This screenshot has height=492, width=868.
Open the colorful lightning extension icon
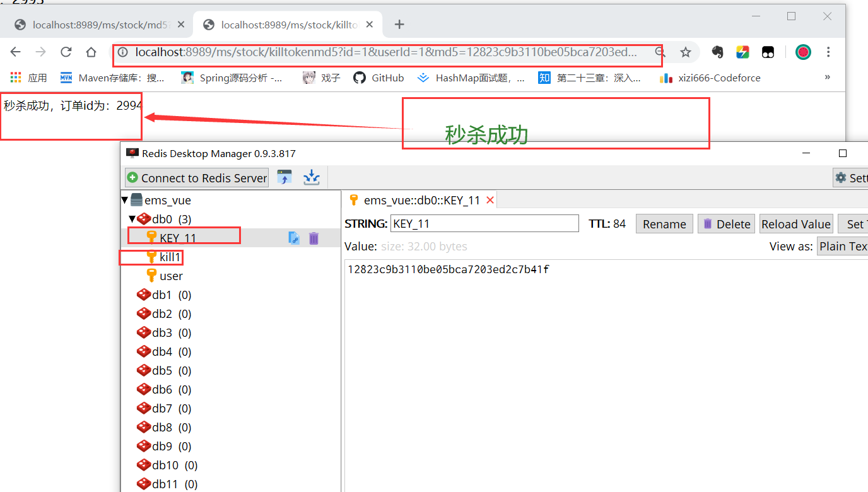[743, 52]
